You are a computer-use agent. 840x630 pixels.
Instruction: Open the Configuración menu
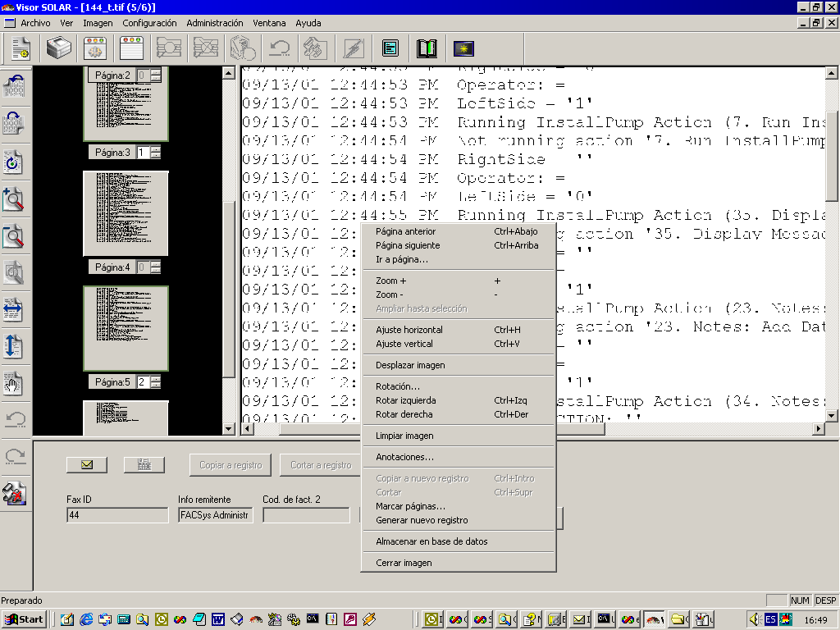pyautogui.click(x=149, y=23)
